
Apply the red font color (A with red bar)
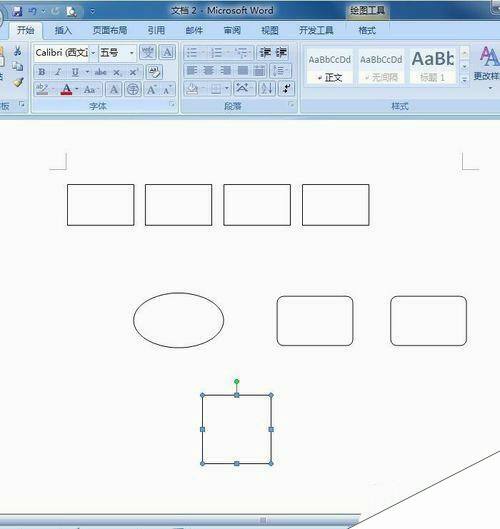point(66,89)
